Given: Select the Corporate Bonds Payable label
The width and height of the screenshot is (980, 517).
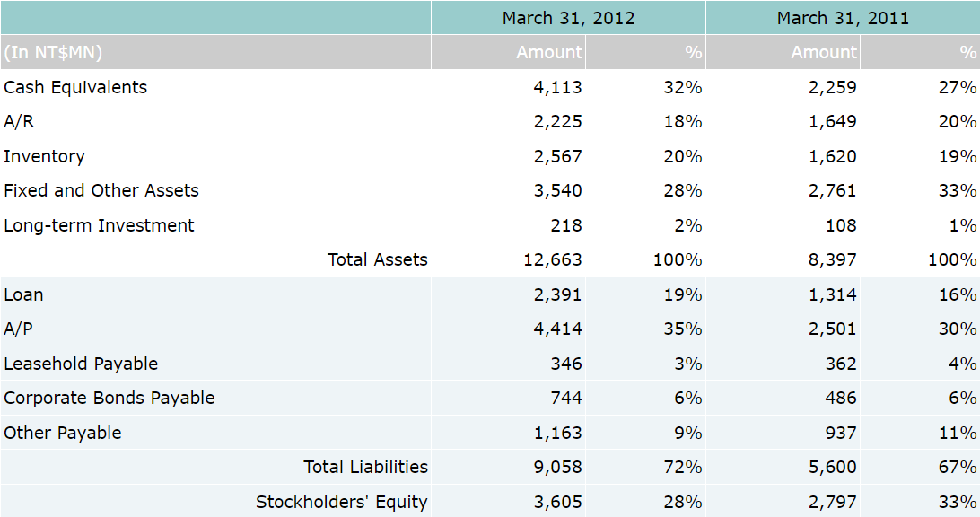Looking at the screenshot, I should [109, 398].
